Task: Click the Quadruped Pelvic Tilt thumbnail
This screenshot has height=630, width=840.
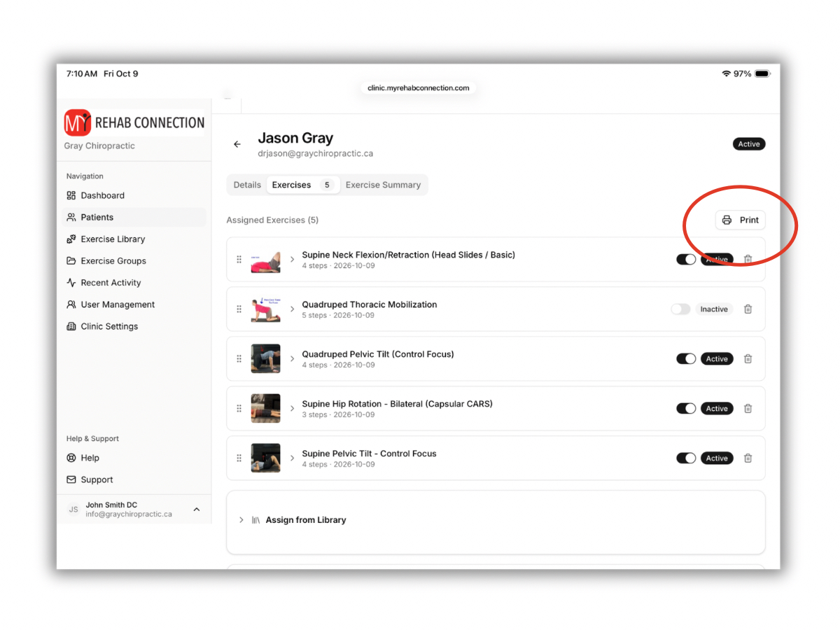Action: [265, 358]
